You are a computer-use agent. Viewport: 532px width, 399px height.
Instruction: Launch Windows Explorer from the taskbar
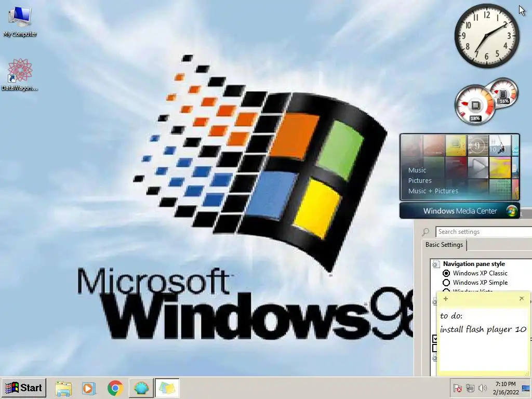[63, 388]
